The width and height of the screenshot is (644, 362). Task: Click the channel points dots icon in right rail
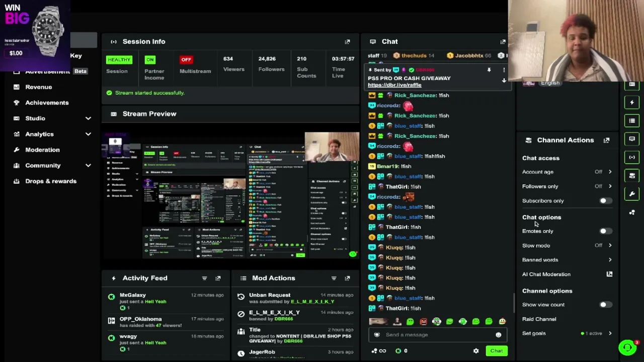[632, 212]
